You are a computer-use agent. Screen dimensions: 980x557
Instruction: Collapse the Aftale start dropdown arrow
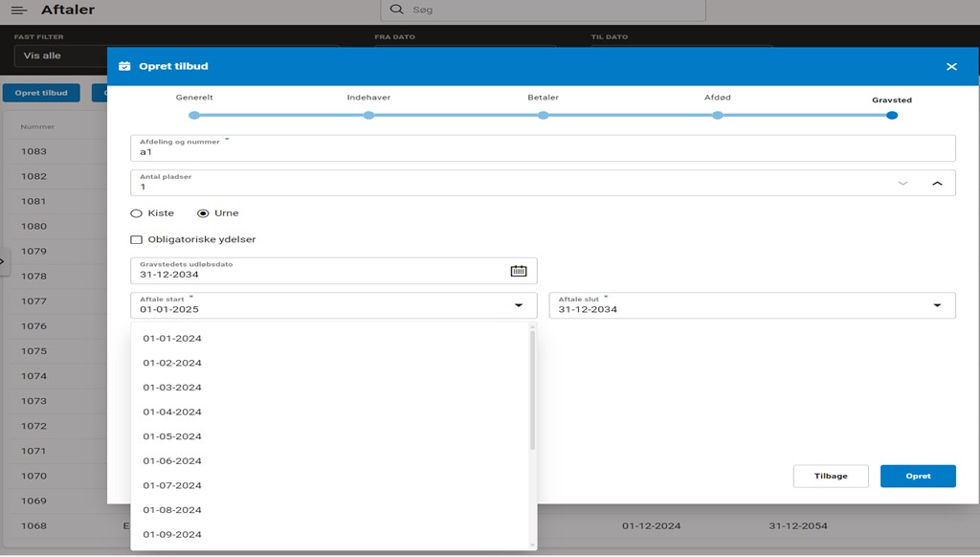click(519, 305)
